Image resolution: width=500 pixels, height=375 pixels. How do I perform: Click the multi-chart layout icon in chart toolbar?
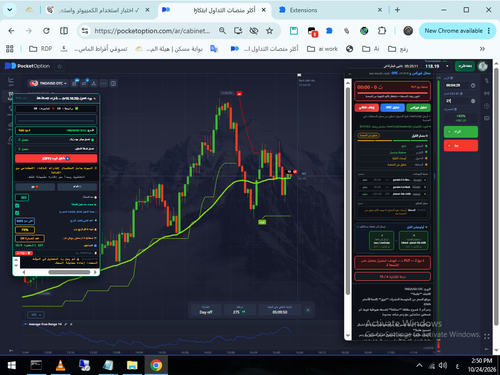[113, 83]
